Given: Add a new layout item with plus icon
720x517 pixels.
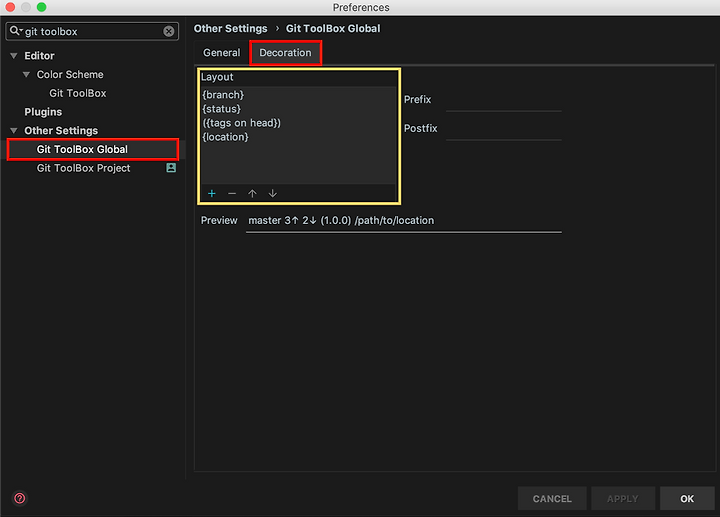Looking at the screenshot, I should click(x=212, y=193).
